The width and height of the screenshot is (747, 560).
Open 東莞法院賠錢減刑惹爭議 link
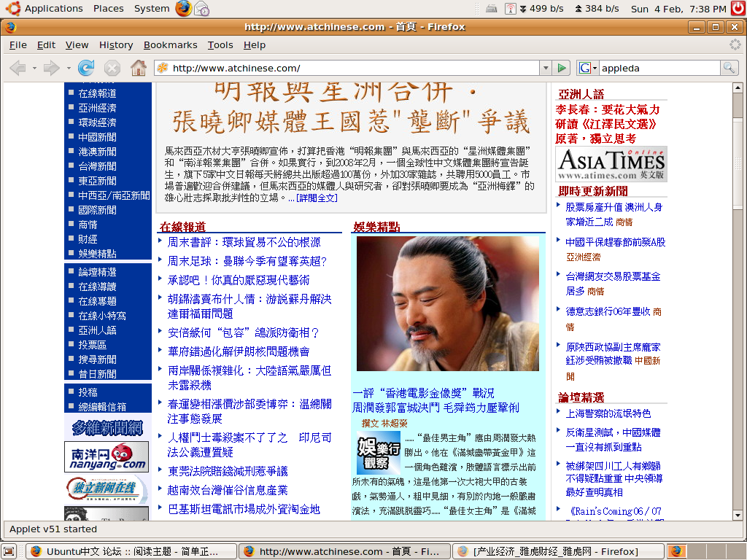[x=228, y=472]
